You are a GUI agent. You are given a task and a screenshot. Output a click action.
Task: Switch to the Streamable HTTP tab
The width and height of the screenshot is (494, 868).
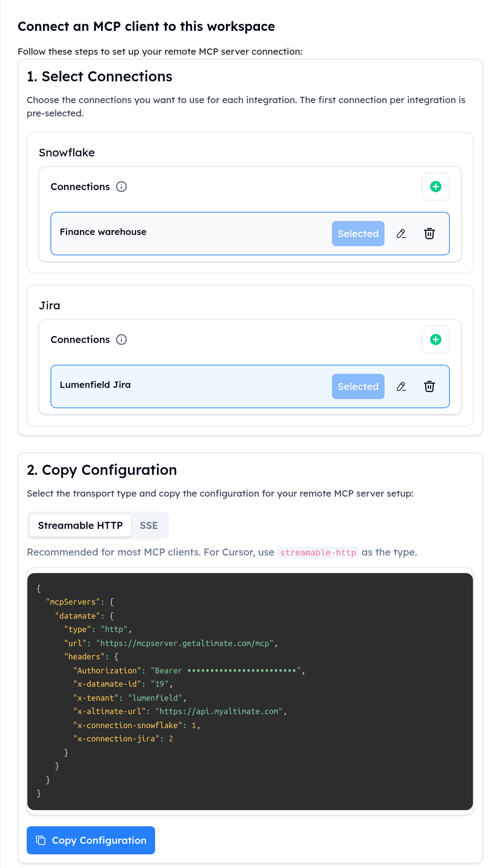pos(80,525)
